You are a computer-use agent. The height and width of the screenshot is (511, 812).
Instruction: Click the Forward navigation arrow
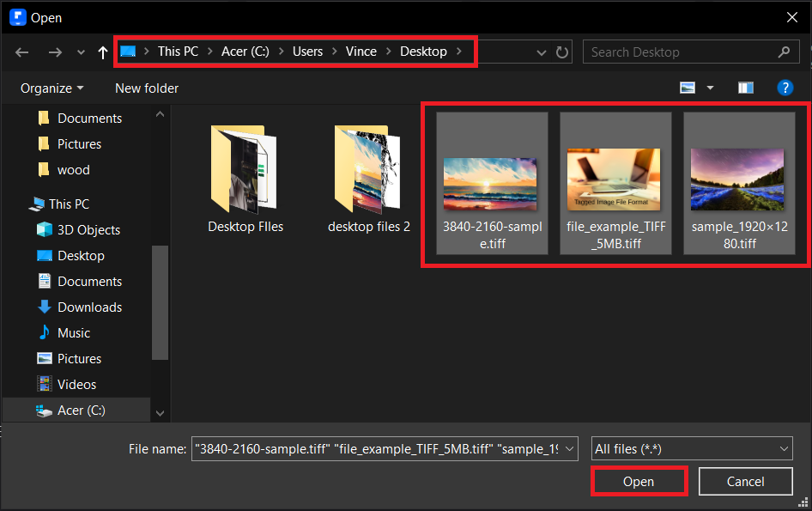coord(55,52)
